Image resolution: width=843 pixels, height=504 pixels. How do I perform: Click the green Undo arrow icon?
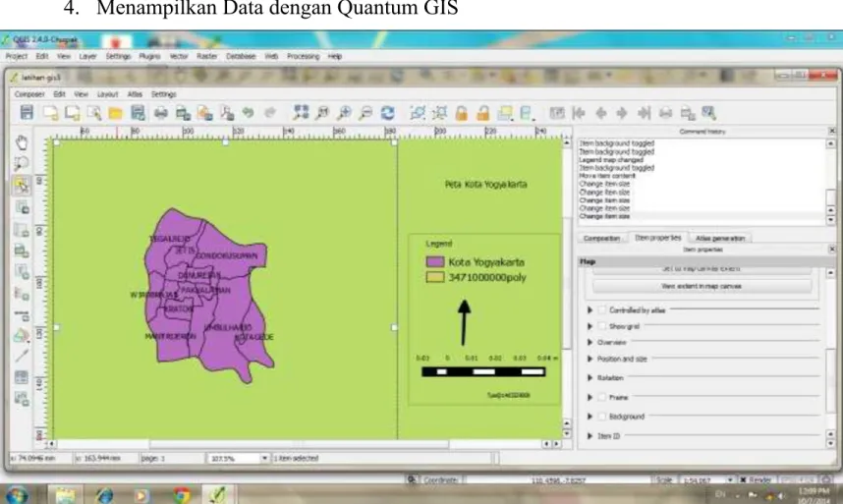[x=248, y=112]
